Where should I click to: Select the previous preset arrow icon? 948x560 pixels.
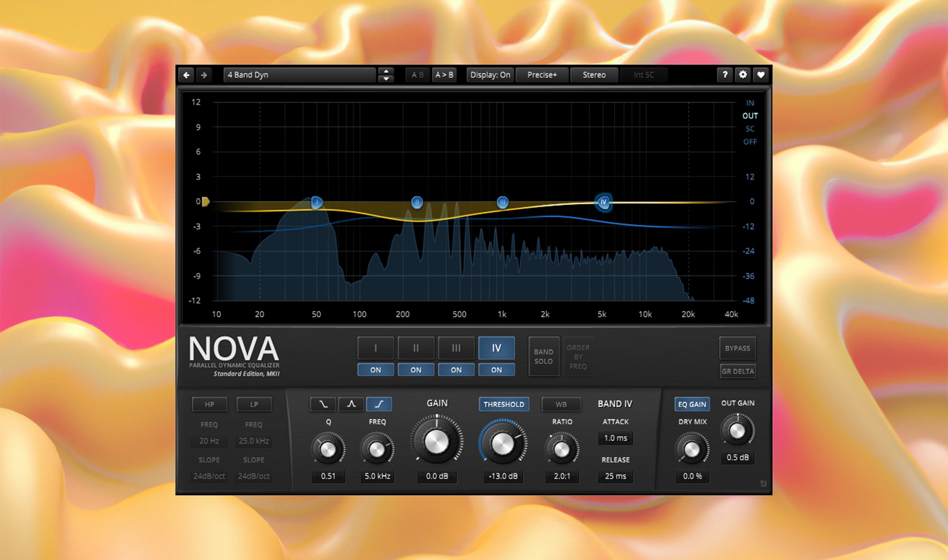pos(186,75)
